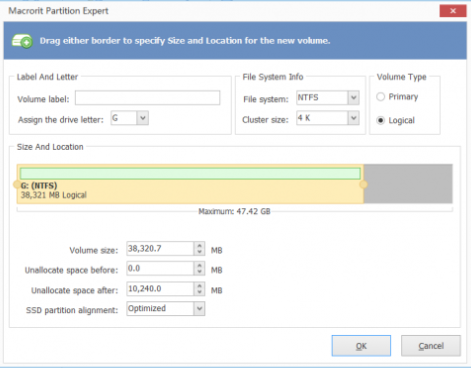
Task: Click the right border handle of partition bar
Action: click(x=364, y=184)
